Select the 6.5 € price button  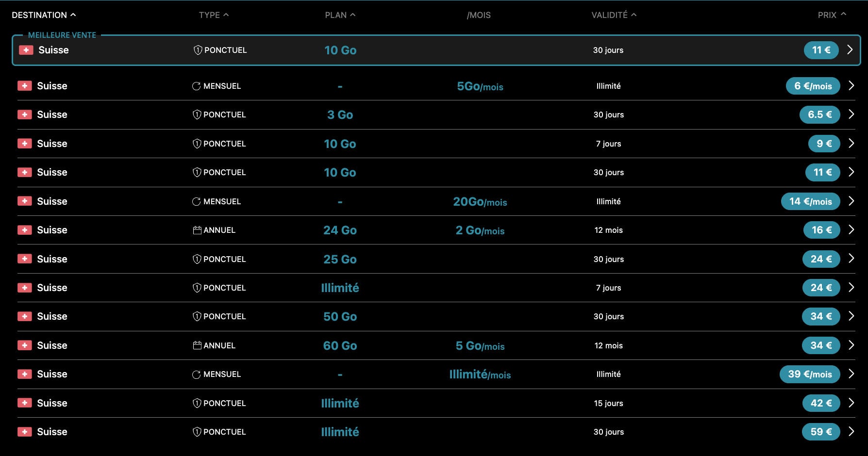point(819,114)
